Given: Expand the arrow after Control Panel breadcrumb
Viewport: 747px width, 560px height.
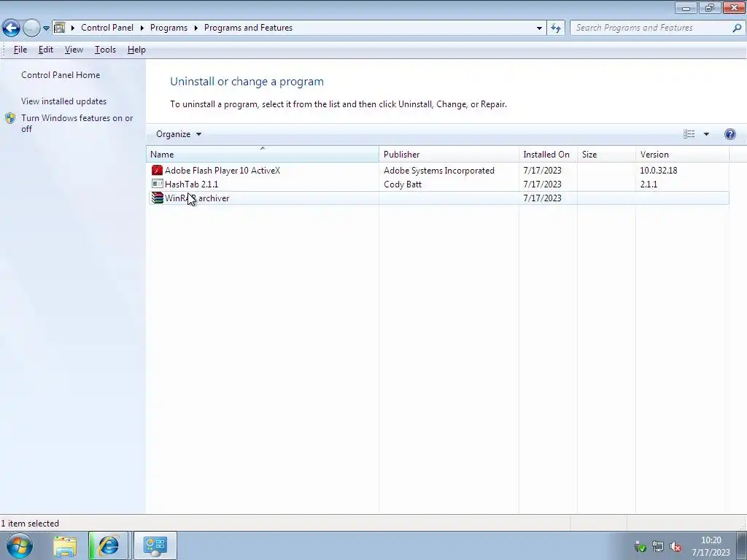Looking at the screenshot, I should 142,28.
